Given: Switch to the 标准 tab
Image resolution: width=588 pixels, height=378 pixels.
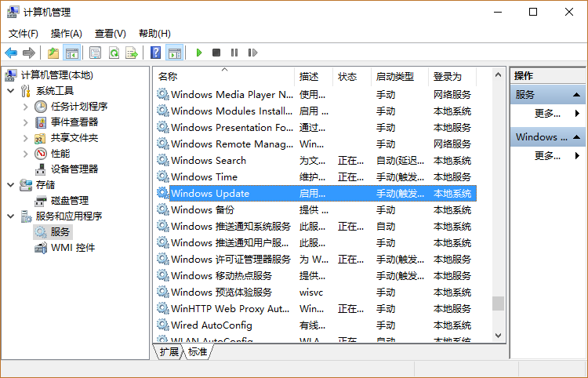Looking at the screenshot, I should point(198,352).
